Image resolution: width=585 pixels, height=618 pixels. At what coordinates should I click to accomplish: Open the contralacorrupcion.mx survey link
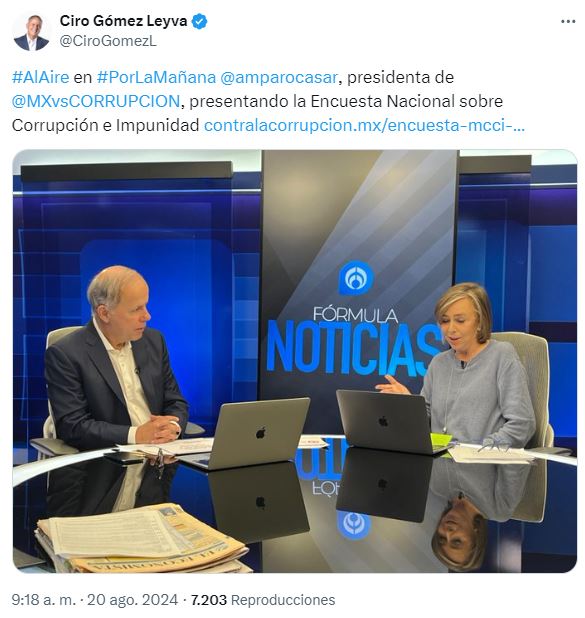[364, 125]
